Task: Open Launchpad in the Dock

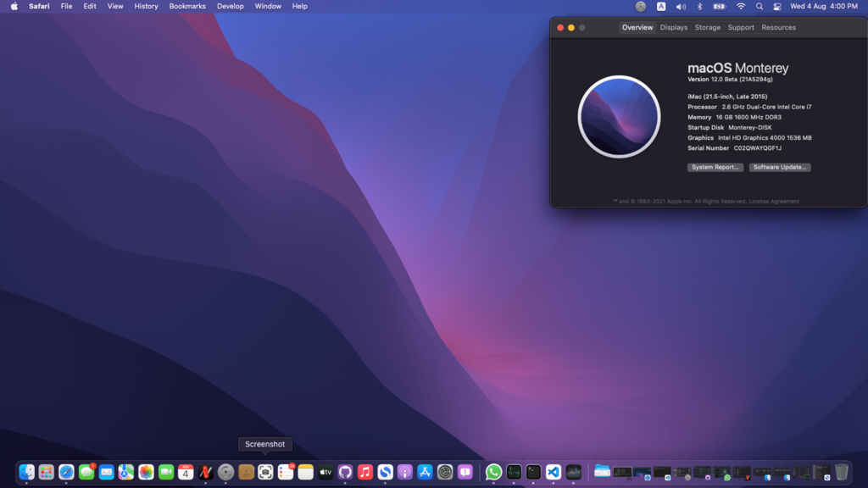Action: tap(47, 472)
